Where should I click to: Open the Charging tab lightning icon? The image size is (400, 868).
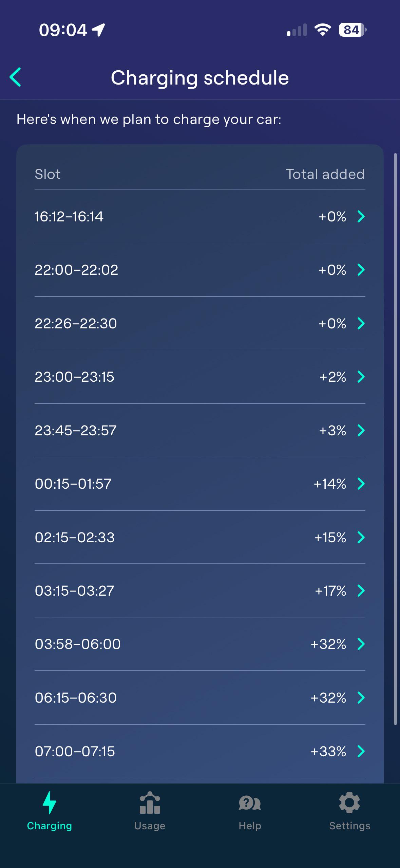pyautogui.click(x=50, y=803)
